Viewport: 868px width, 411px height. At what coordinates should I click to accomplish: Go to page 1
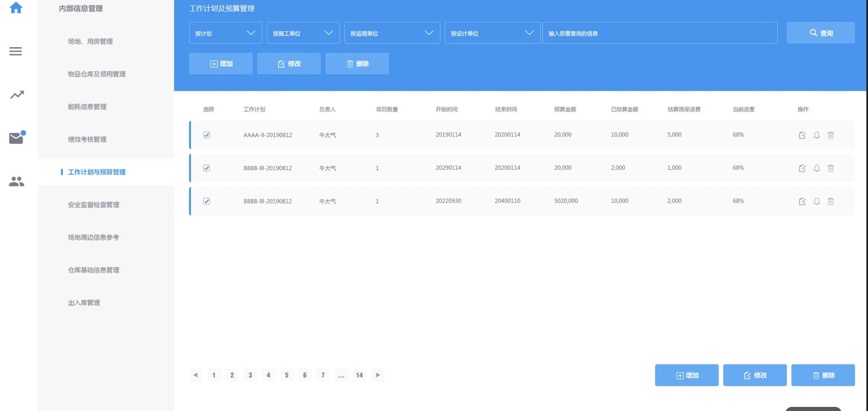click(214, 375)
